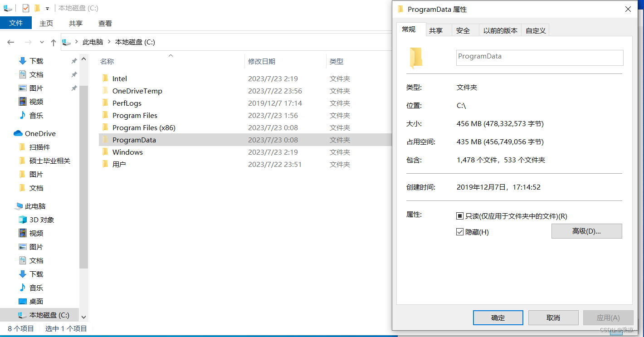
Task: Click 文档 under OneDrive in sidebar
Action: pyautogui.click(x=36, y=188)
